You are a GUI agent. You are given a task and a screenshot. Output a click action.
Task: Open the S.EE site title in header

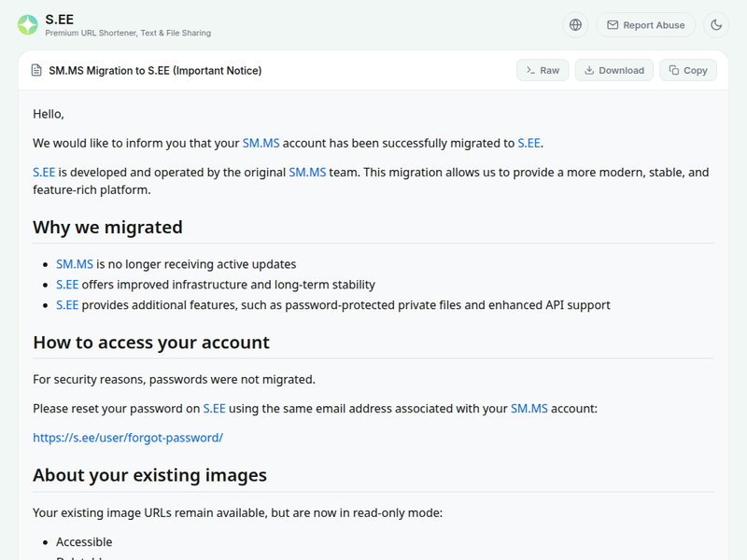point(60,20)
